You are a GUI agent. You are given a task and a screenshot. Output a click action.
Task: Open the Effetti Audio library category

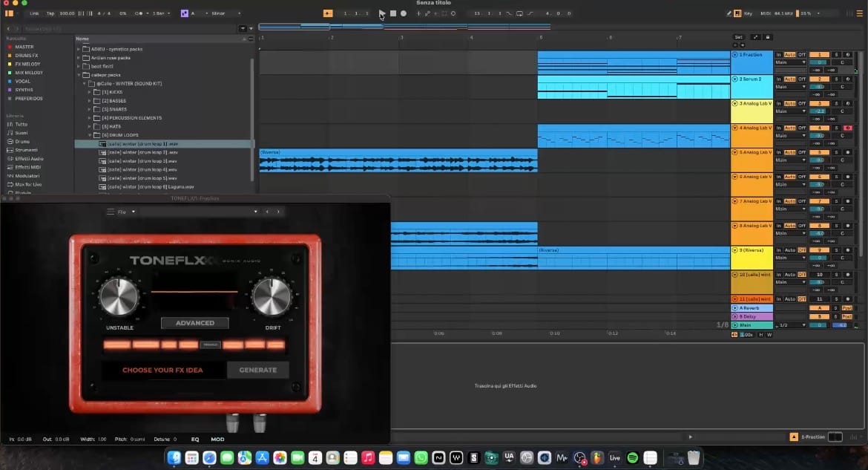click(29, 158)
